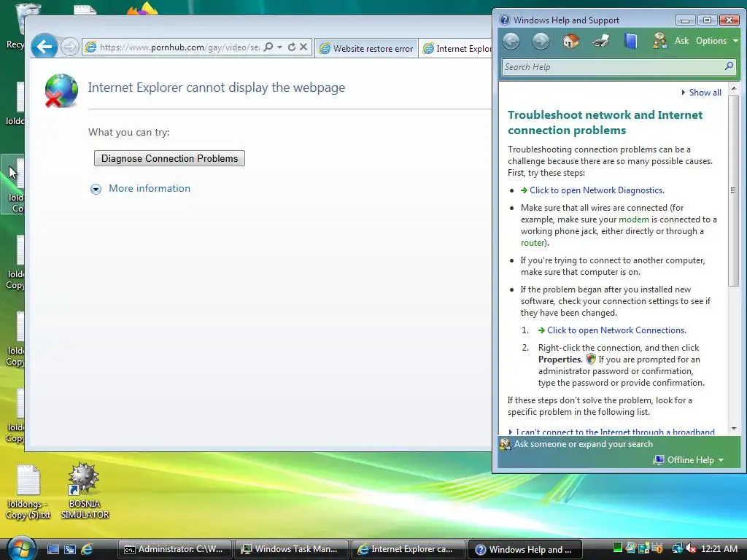Viewport: 747px width, 560px height.
Task: Click the back arrow in Internet Explorer
Action: (44, 47)
